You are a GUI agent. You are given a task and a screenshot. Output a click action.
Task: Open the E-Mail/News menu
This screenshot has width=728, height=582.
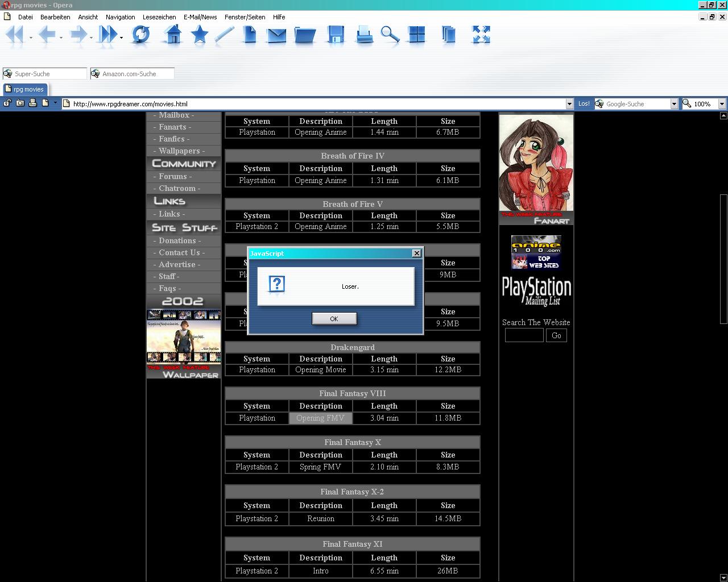click(x=200, y=17)
